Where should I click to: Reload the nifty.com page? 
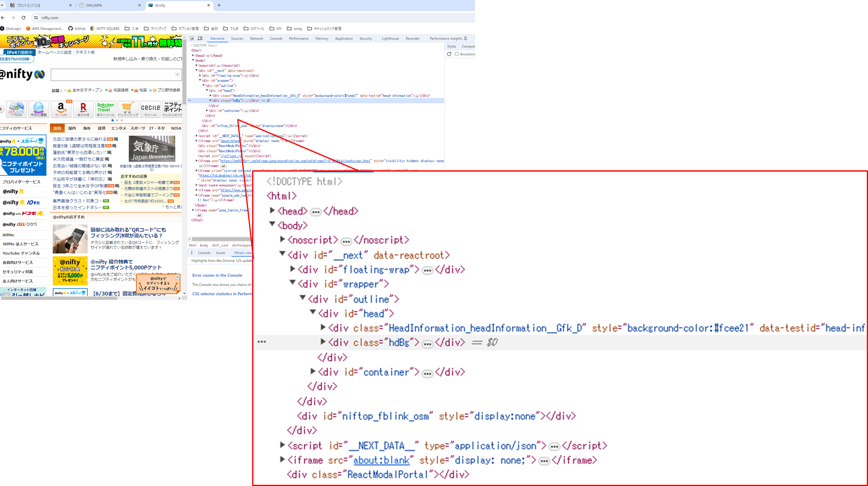pyautogui.click(x=23, y=18)
